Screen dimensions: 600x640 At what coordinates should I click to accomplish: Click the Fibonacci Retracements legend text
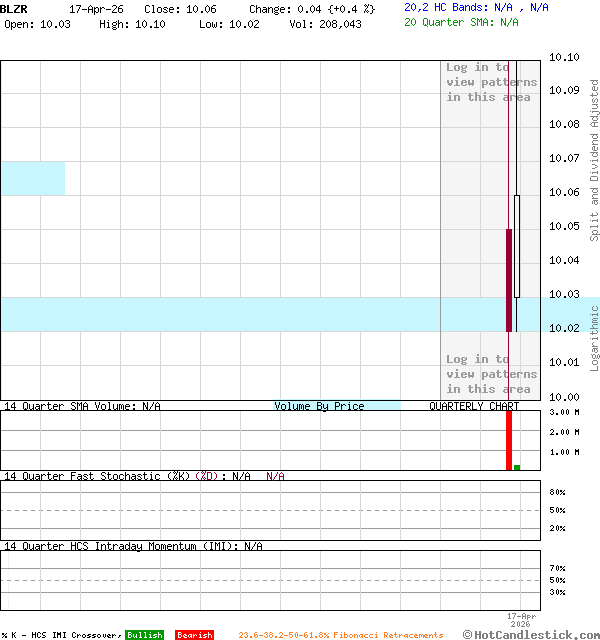click(x=340, y=635)
